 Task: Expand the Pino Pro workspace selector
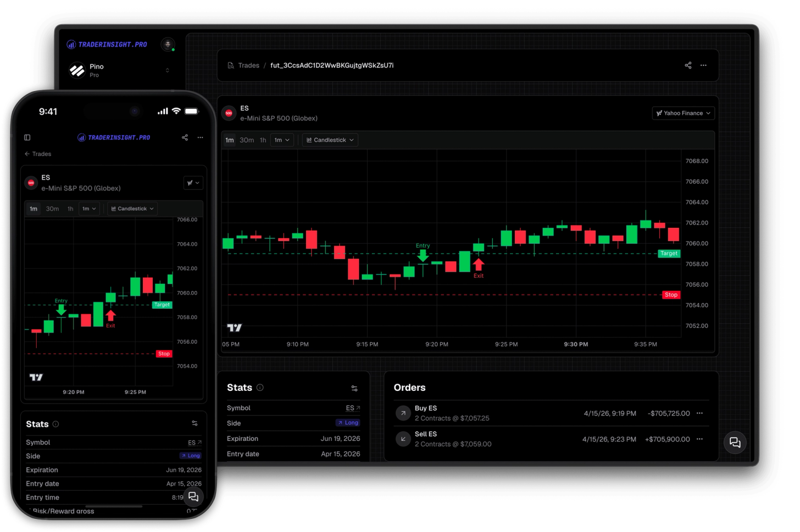168,70
